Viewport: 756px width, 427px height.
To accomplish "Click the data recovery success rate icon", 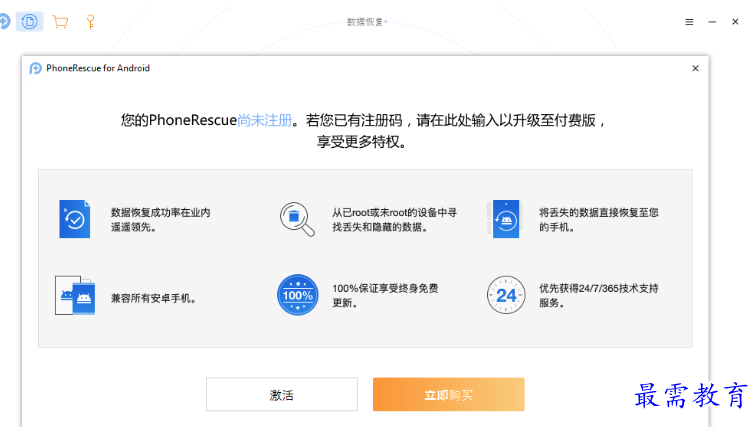I will [x=75, y=218].
